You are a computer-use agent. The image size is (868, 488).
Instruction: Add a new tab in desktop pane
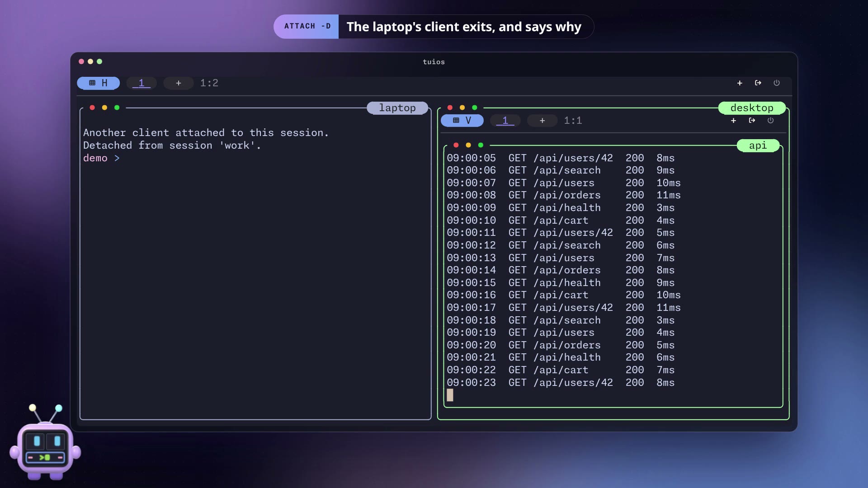click(542, 121)
